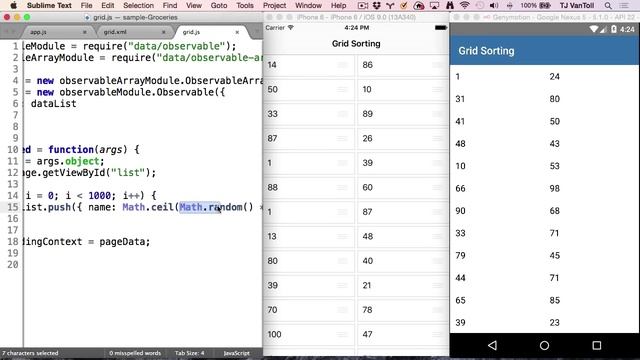Open the Apple menu

(13, 5)
